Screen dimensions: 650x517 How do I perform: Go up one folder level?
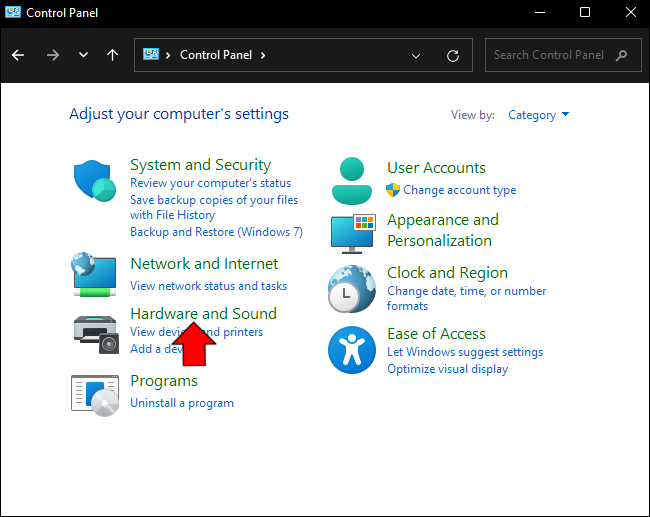click(113, 56)
